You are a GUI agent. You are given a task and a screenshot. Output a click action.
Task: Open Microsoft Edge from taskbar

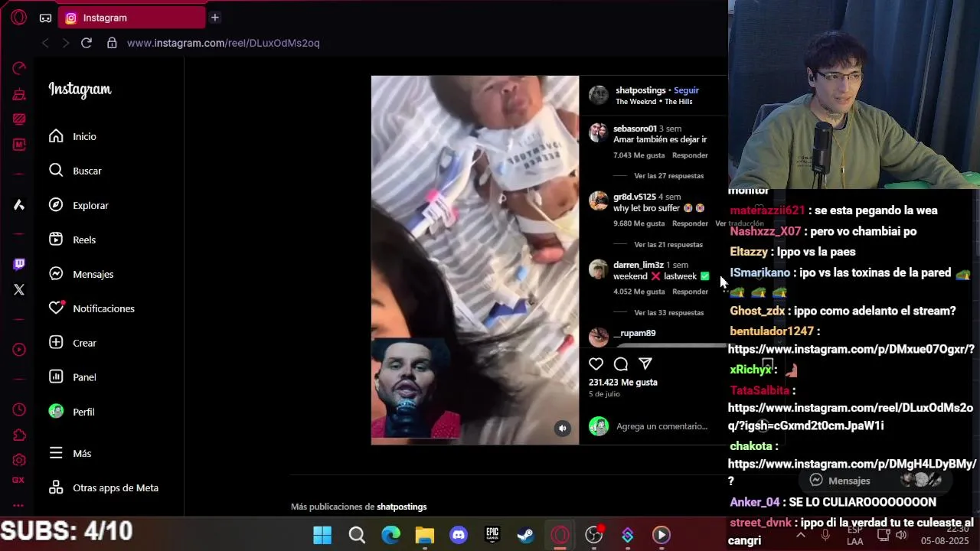[x=390, y=535]
